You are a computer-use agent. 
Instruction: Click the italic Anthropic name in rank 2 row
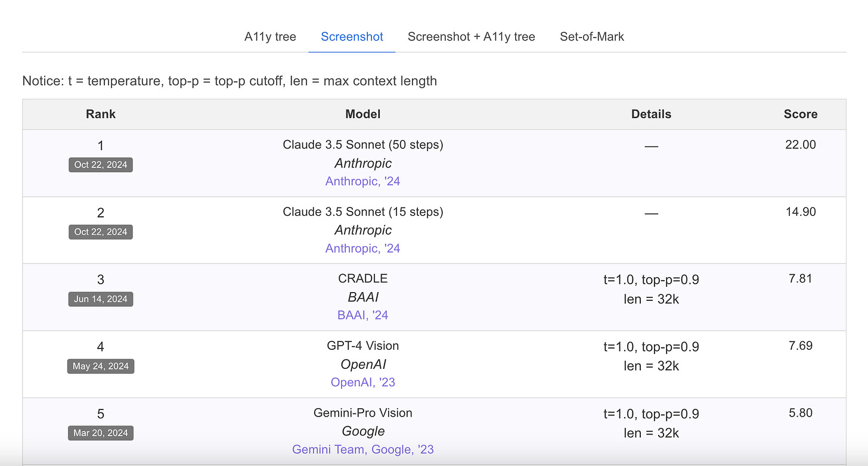click(363, 230)
